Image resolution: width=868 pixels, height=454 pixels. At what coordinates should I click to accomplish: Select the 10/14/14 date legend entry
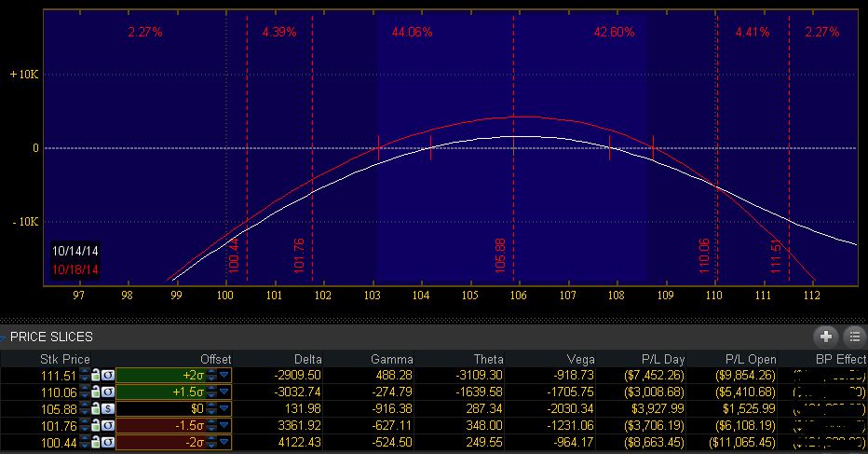75,251
